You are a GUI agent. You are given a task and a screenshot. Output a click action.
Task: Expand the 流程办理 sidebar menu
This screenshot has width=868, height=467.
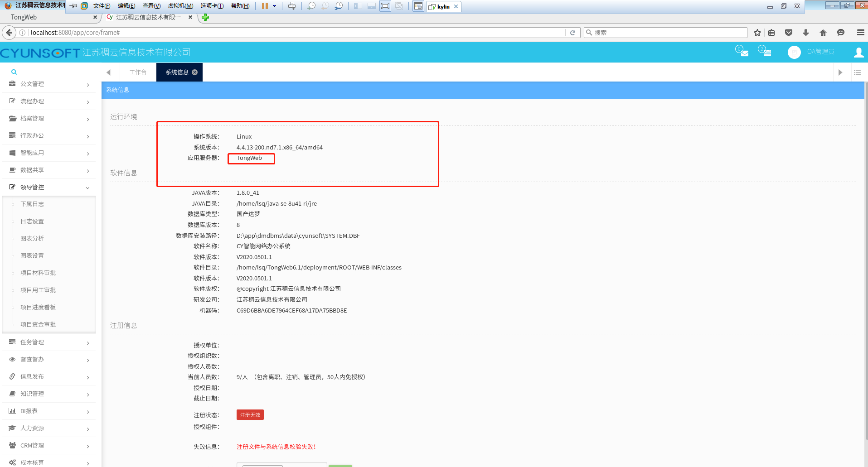[49, 101]
